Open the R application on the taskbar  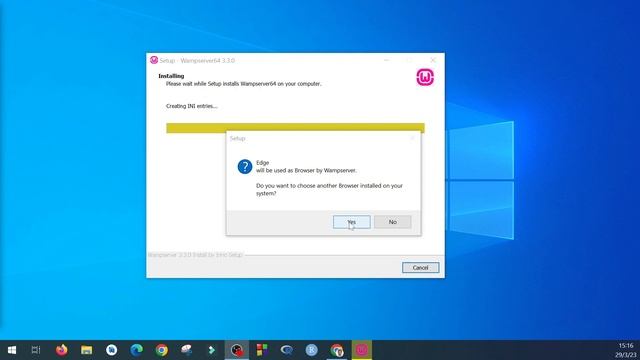[287, 350]
